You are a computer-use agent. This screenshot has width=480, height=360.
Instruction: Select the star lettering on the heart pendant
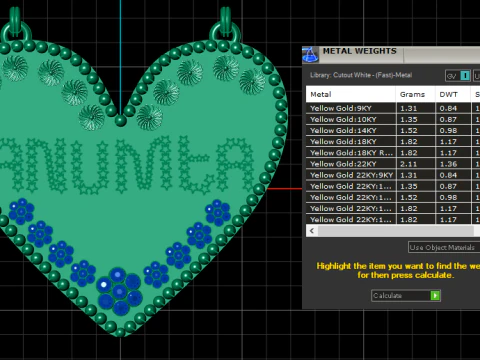(x=127, y=165)
